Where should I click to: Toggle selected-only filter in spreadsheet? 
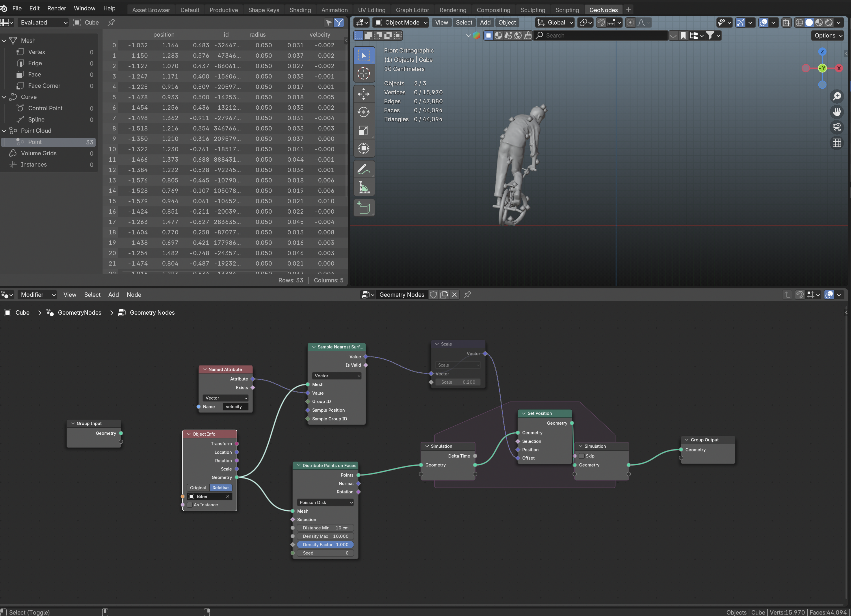329,23
